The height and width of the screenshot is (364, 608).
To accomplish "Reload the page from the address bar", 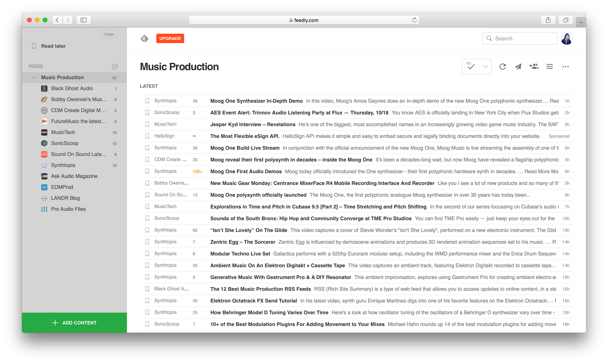I will 414,20.
